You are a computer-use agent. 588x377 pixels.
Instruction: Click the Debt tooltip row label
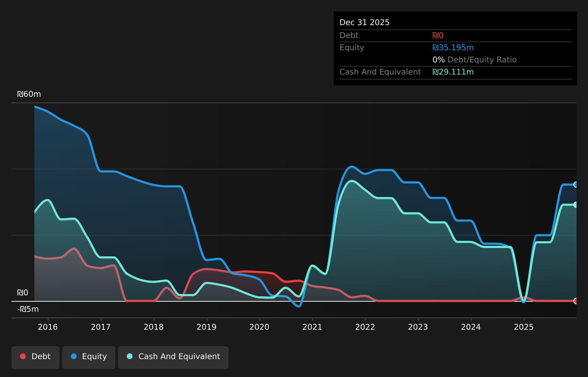[349, 35]
